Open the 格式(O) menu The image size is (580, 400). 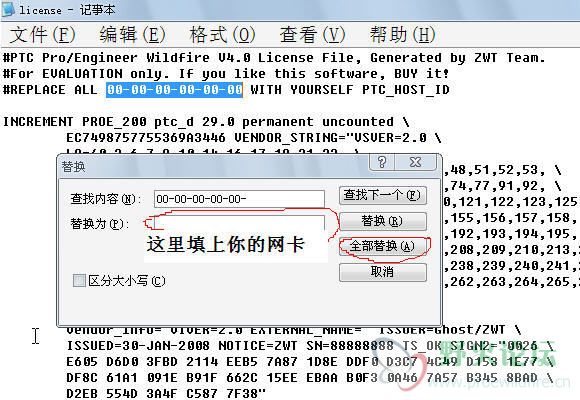point(222,35)
